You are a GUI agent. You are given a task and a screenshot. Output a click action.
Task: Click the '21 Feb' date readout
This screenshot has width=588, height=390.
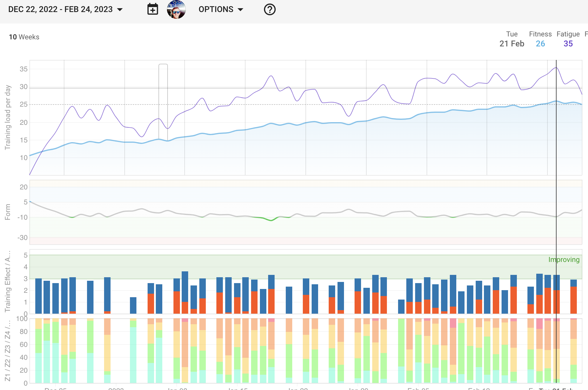pyautogui.click(x=512, y=44)
